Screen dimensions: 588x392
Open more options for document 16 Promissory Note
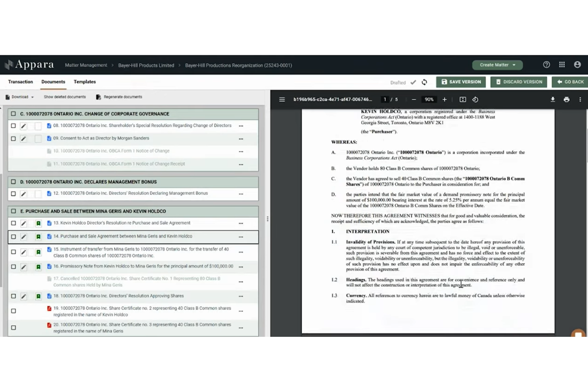tap(241, 267)
